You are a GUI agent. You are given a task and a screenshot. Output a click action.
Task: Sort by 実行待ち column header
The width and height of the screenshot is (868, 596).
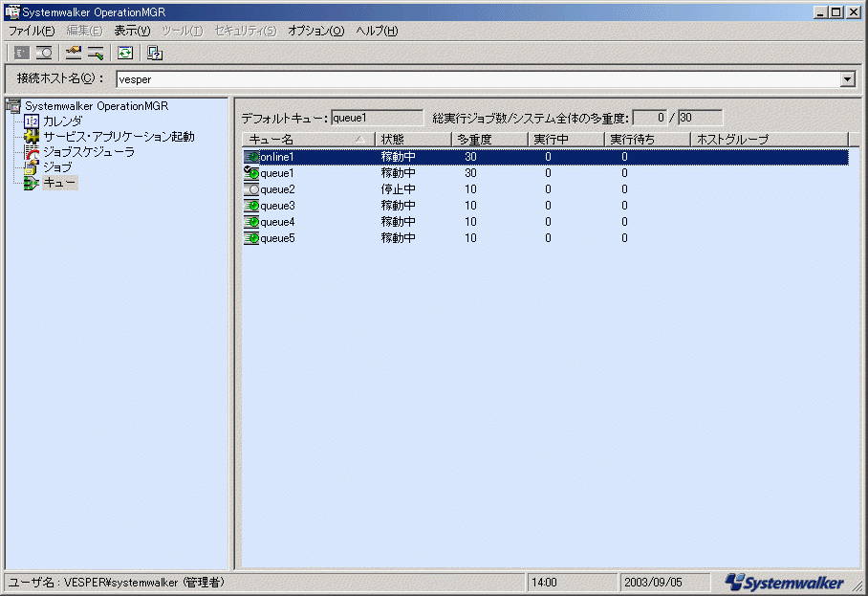[647, 140]
